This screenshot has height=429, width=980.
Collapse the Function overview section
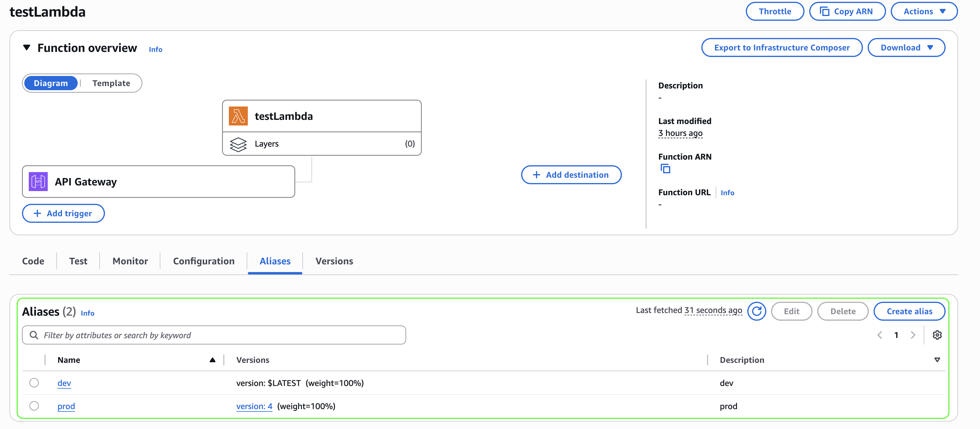tap(27, 47)
